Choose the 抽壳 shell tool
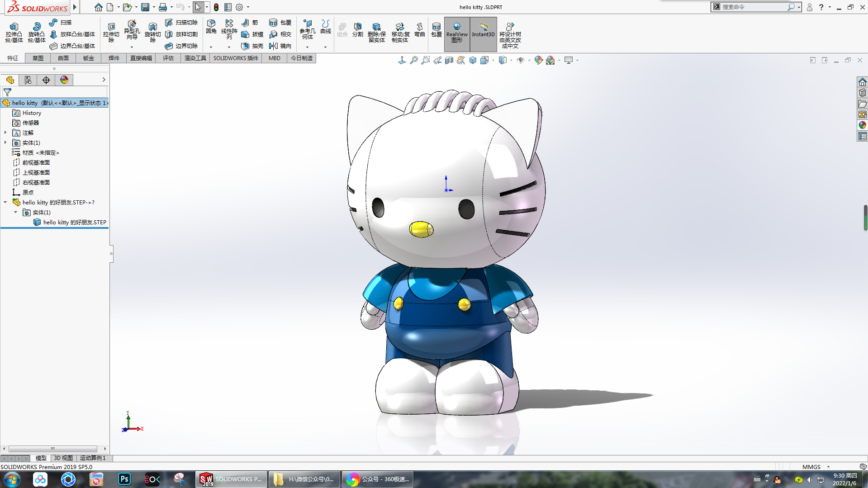 [x=252, y=46]
